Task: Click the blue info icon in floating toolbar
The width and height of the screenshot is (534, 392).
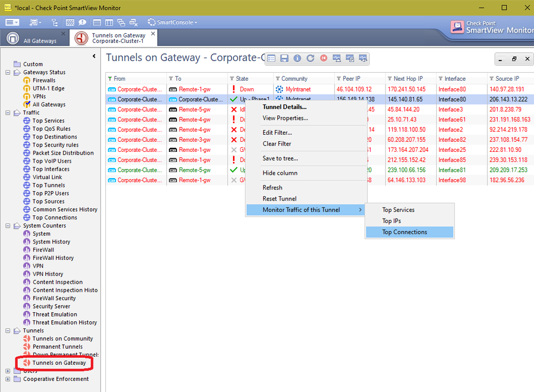Action: 297,58
